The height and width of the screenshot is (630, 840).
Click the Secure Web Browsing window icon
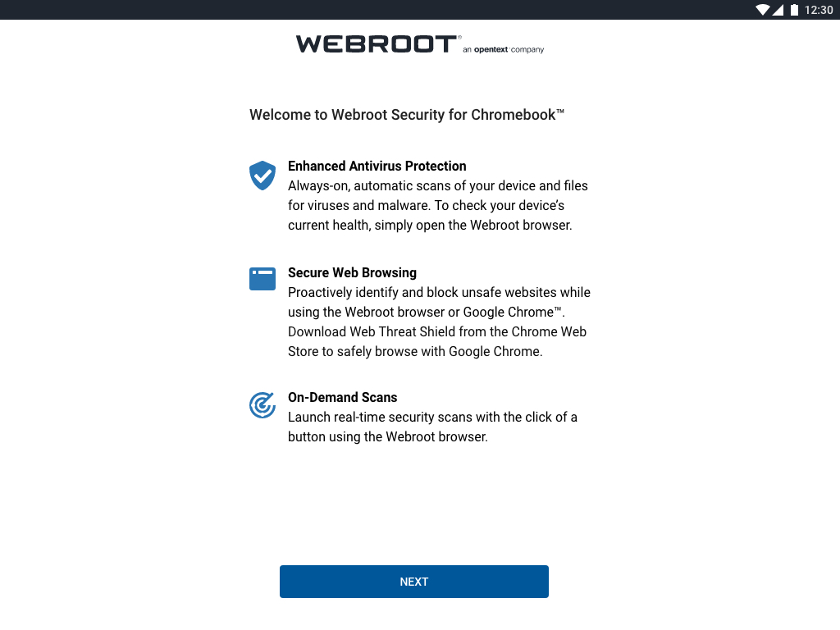pos(262,279)
